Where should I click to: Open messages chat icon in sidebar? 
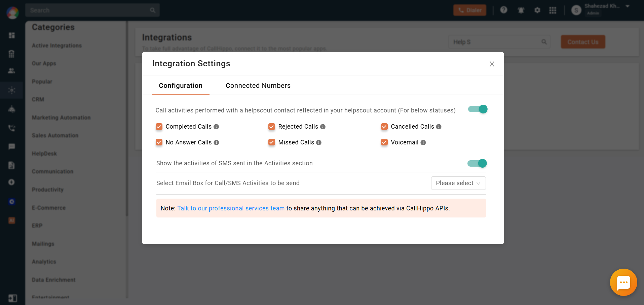12,146
